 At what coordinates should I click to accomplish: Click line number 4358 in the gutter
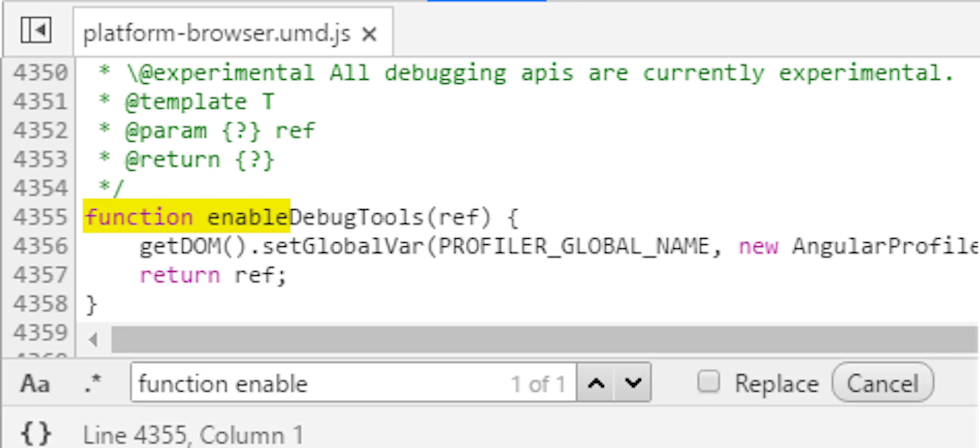coord(41,304)
